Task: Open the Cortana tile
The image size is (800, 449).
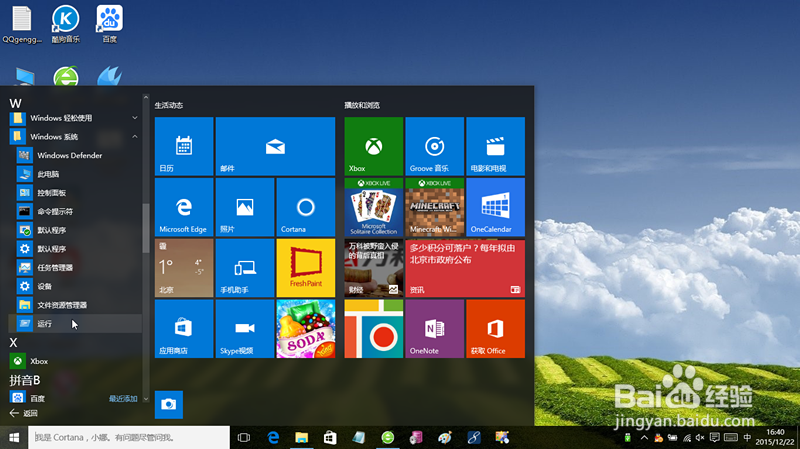Action: [x=306, y=207]
